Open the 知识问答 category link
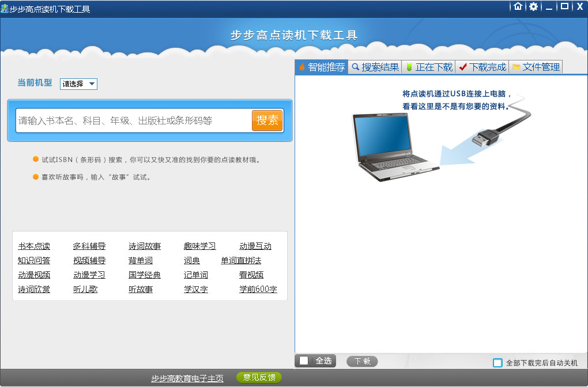Image resolution: width=588 pixels, height=387 pixels. coord(34,260)
